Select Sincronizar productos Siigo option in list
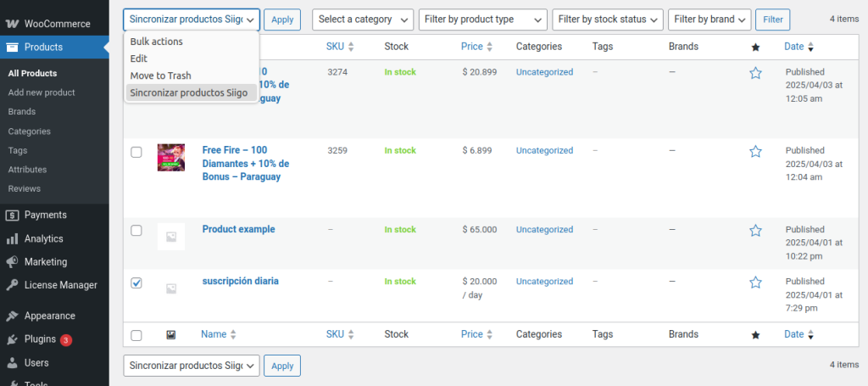 [x=192, y=93]
